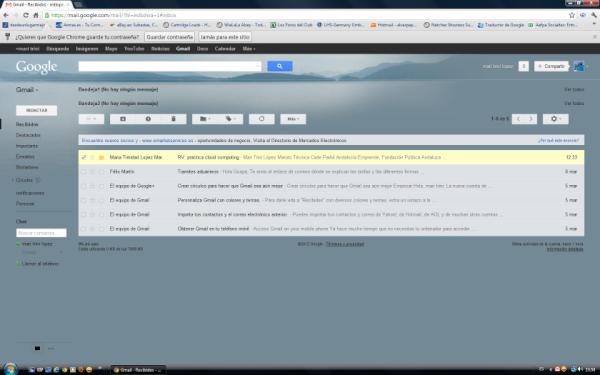600x375 pixels.
Task: Open the Recibidos inbox link
Action: 27,124
